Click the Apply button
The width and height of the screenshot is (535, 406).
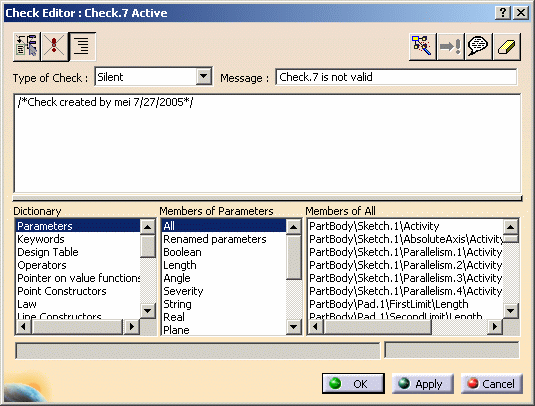pyautogui.click(x=423, y=383)
